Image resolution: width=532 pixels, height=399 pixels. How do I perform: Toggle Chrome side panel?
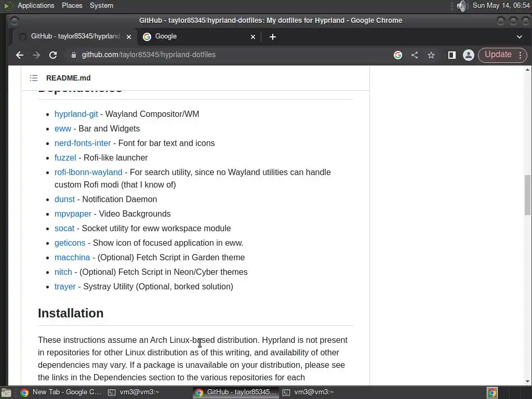(x=451, y=55)
